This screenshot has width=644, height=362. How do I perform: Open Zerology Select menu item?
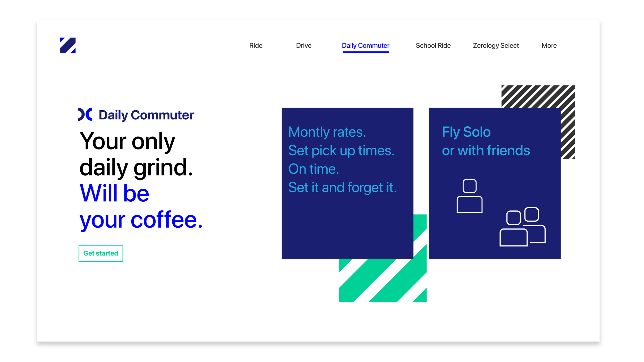tap(496, 46)
